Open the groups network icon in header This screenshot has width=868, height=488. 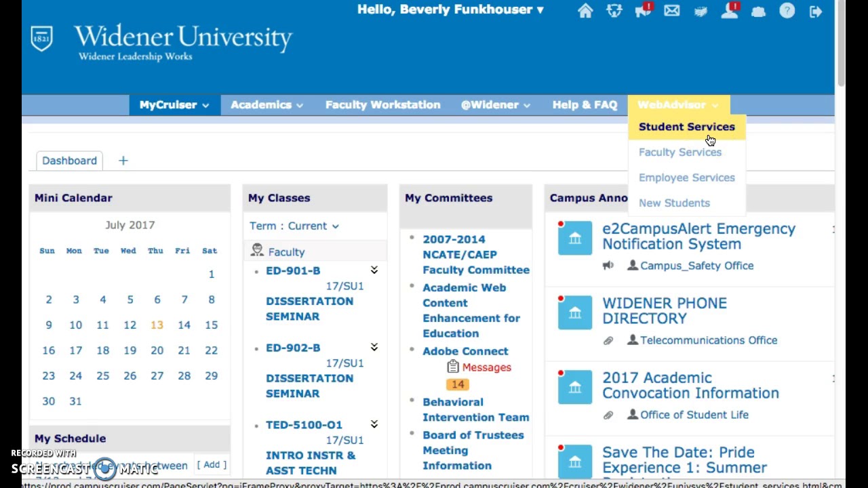(x=614, y=11)
